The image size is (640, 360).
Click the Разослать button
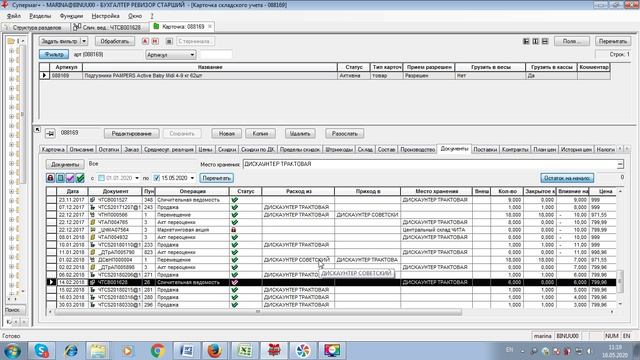pyautogui.click(x=344, y=133)
